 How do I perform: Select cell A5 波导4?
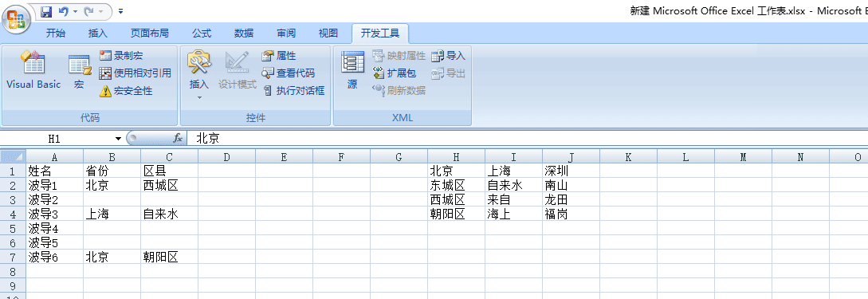point(54,228)
